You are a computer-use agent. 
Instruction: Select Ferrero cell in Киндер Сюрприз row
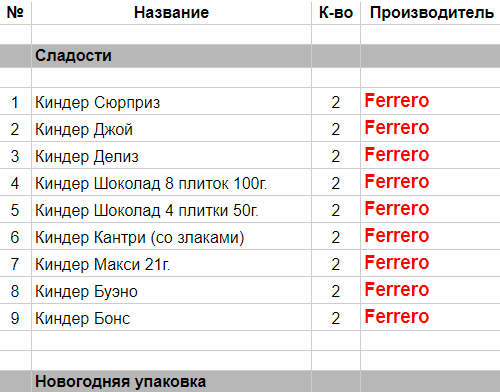tap(430, 102)
